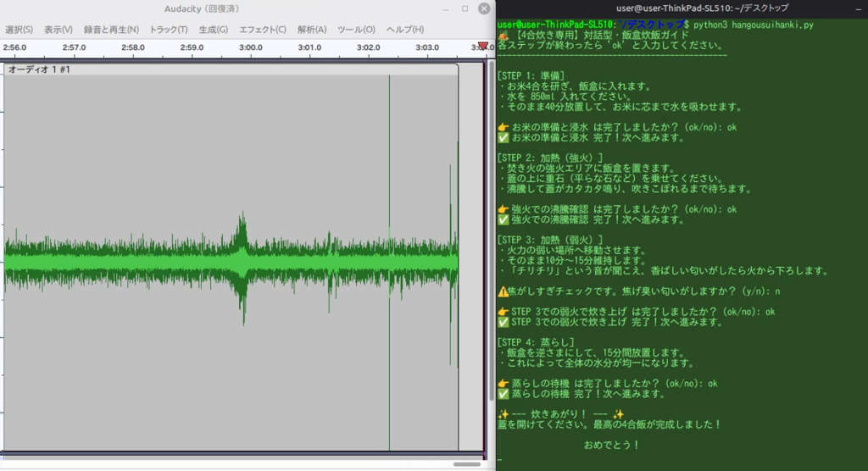Viewport: 868px width, 471px height.
Task: Click the 2:58.0 mark on the timeline ruler
Action: (133, 47)
